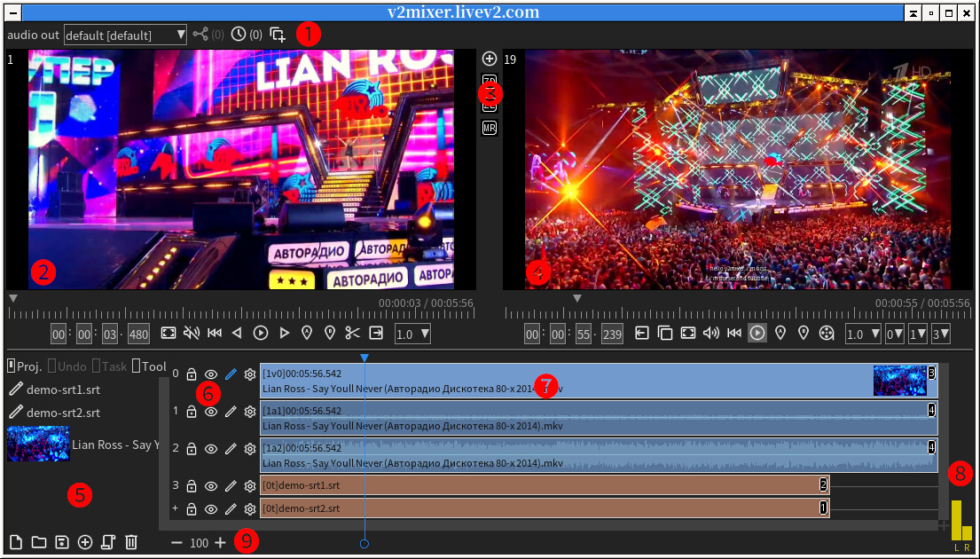Select the scissors cut tool under left preview
980x559 pixels.
click(352, 334)
